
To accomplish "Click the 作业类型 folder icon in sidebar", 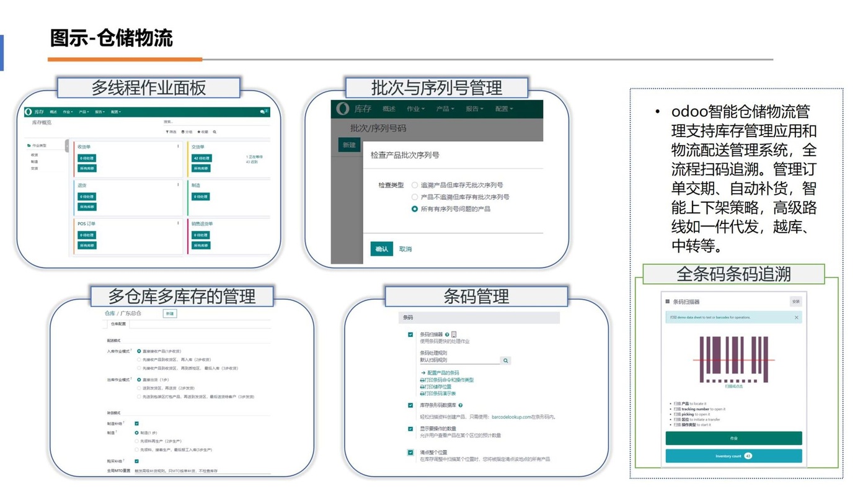I will pos(29,146).
